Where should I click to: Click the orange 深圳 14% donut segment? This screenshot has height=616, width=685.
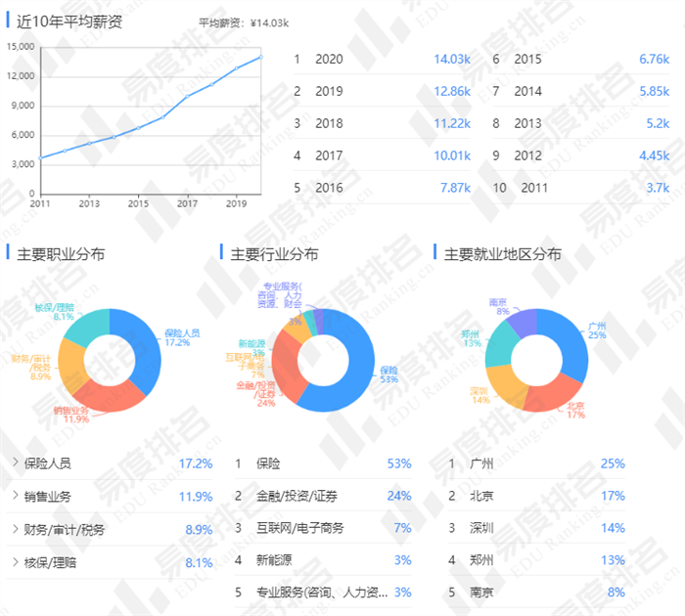point(507,385)
